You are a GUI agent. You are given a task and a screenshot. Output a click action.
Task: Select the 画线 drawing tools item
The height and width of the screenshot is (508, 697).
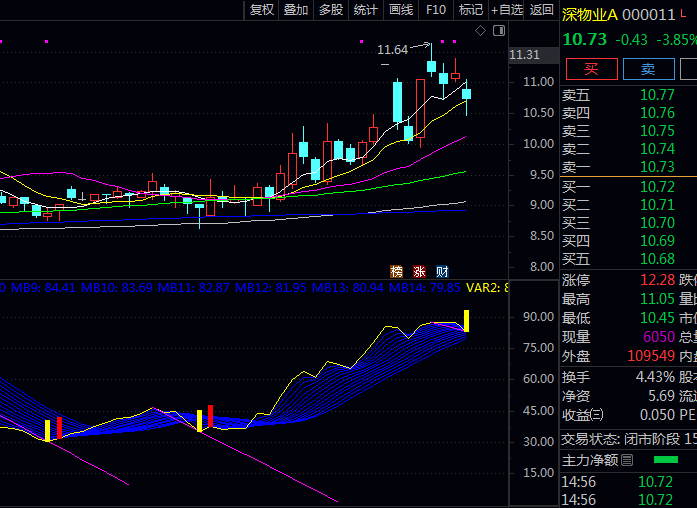tap(401, 10)
